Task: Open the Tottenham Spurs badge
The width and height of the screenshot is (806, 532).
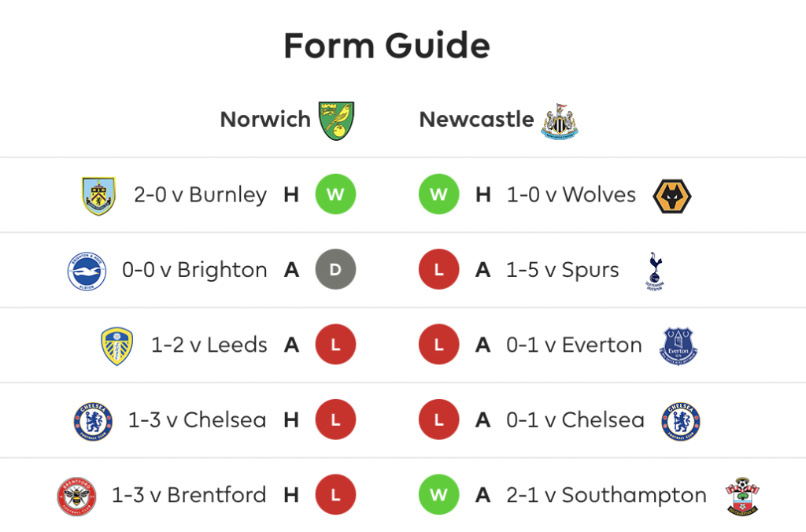Action: [655, 271]
